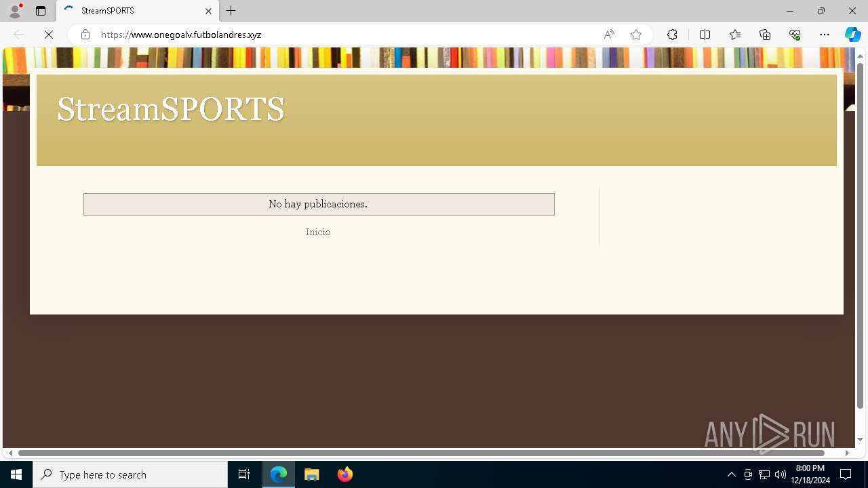Open a new tab with plus button
This screenshot has height=488, width=868.
point(231,11)
